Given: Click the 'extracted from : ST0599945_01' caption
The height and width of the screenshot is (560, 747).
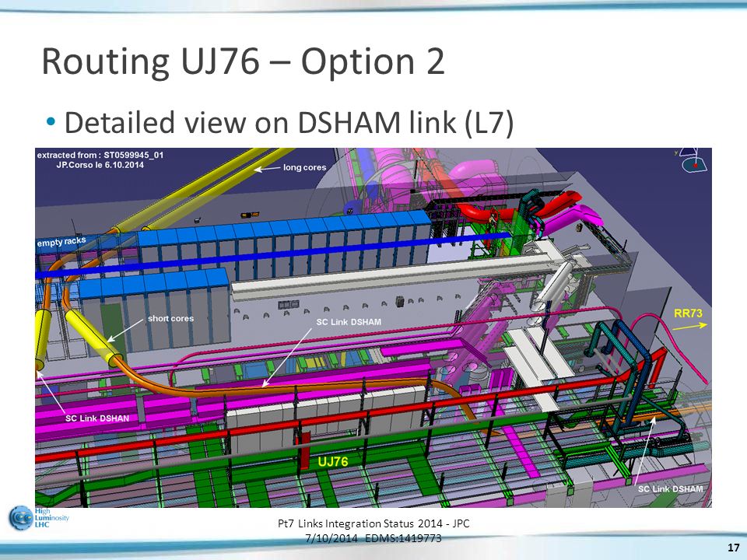Looking at the screenshot, I should pyautogui.click(x=100, y=156).
